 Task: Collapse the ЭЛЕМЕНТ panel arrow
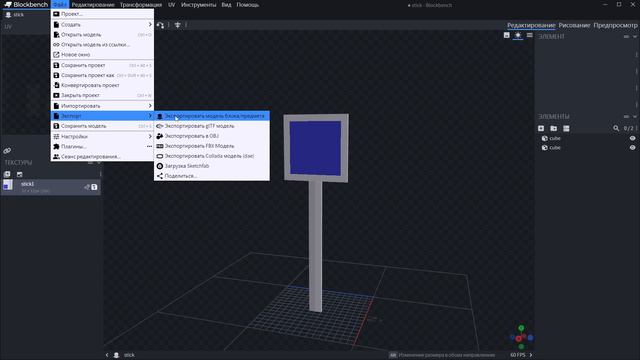coord(635,37)
